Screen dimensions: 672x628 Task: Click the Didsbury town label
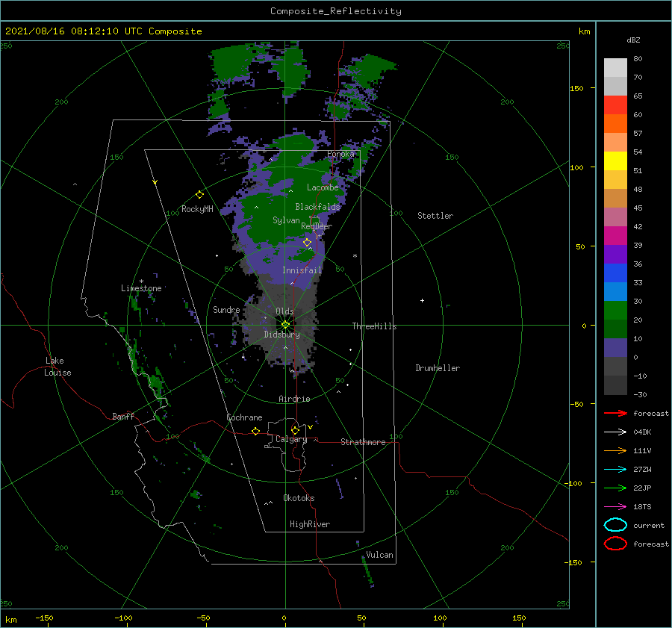282,335
